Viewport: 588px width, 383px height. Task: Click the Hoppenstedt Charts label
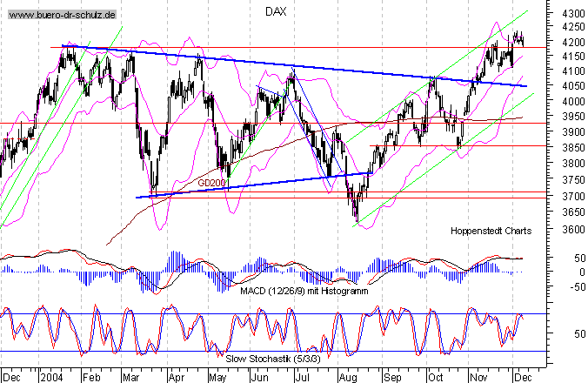pyautogui.click(x=489, y=232)
